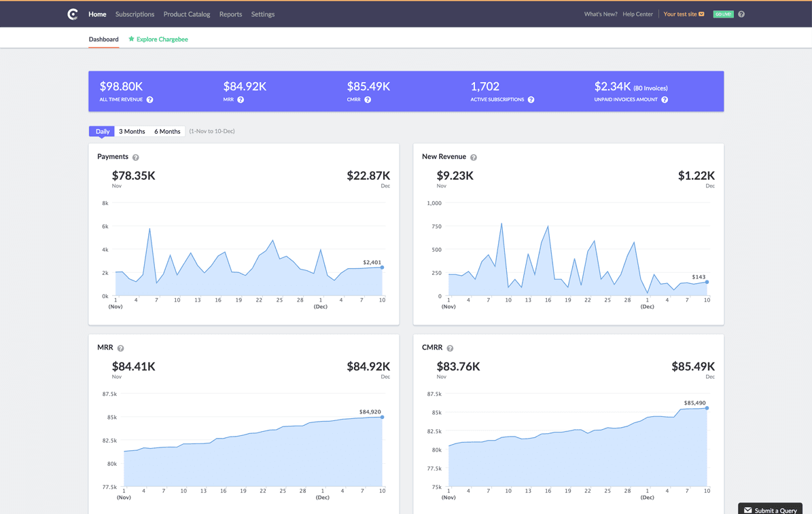
Task: Click the Chargebee logo icon
Action: [x=73, y=14]
